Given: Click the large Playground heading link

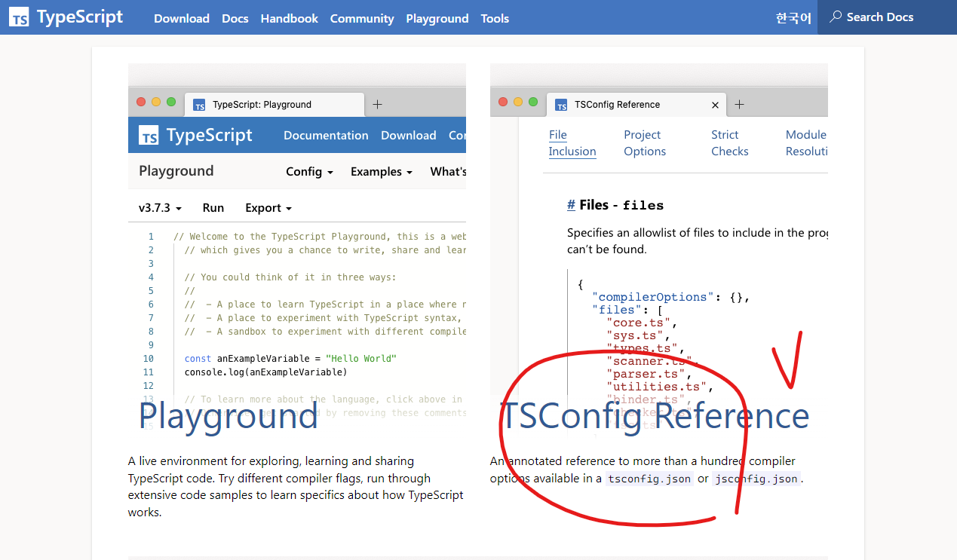Looking at the screenshot, I should click(229, 416).
